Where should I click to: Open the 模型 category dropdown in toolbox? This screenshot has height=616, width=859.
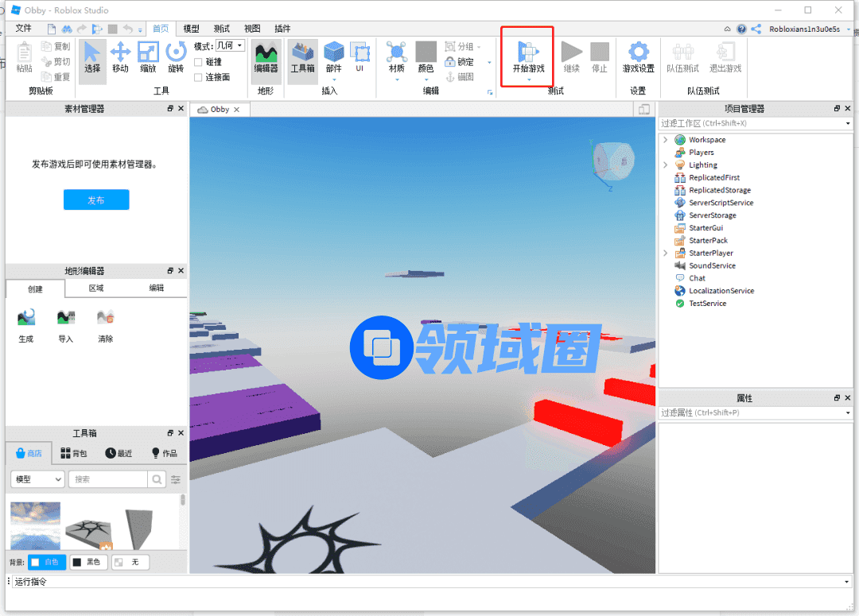click(37, 479)
